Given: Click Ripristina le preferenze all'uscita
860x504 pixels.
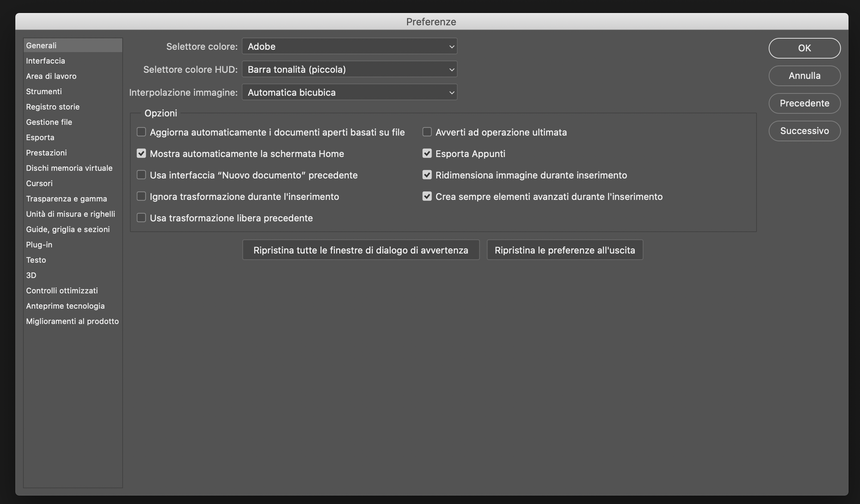Looking at the screenshot, I should 565,250.
